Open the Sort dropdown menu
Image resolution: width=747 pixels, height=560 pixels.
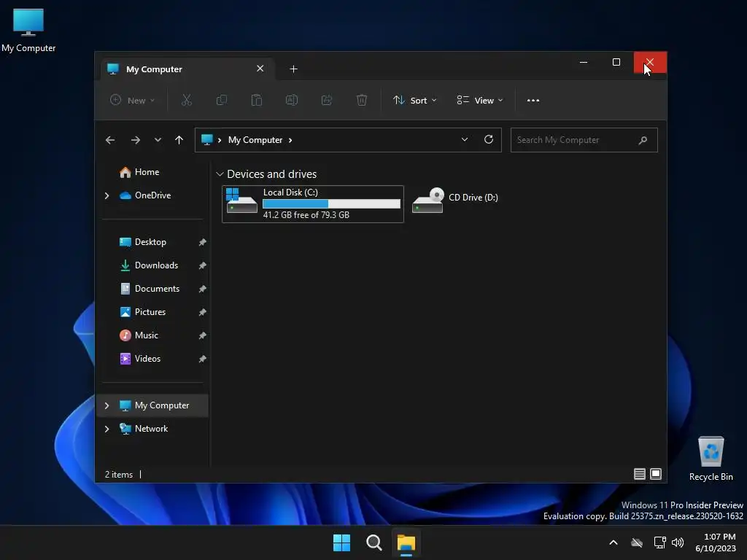414,101
